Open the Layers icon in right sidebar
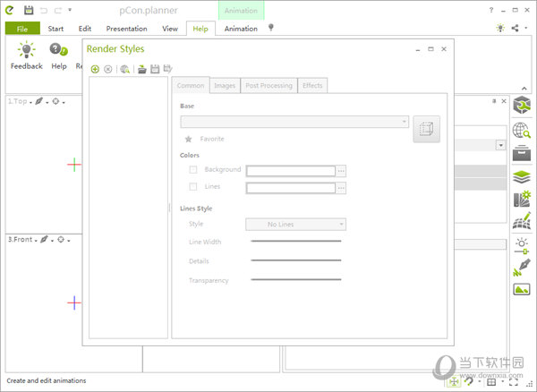 point(522,178)
